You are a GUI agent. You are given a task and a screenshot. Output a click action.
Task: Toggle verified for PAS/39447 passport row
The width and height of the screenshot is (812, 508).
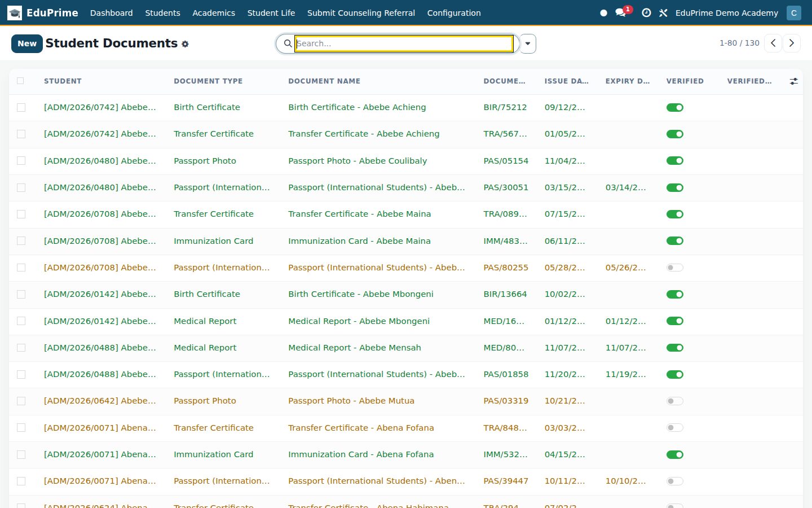point(674,481)
